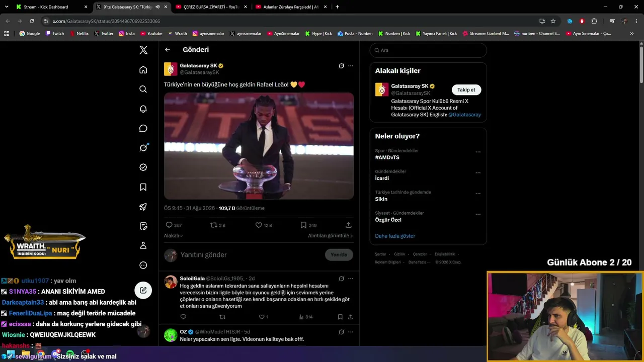Screen dimensions: 644x362
Task: Open the More circle icon in X sidebar
Action: tap(143, 265)
